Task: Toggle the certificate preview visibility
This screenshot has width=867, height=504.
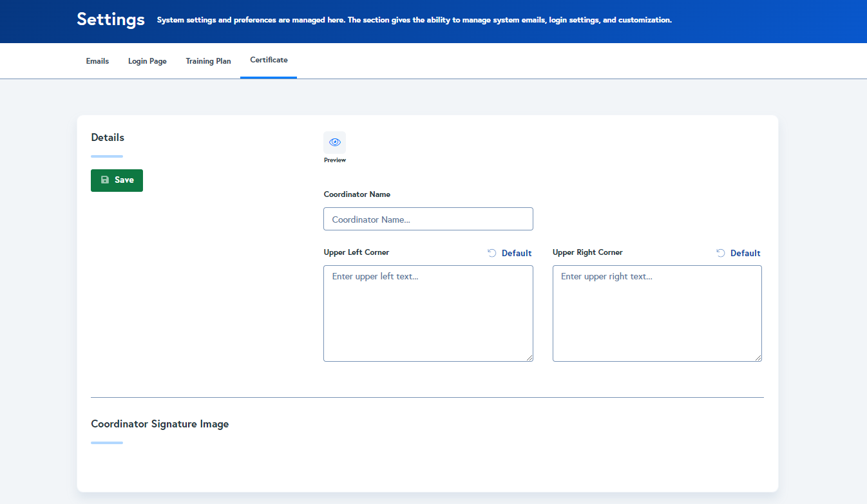Action: point(334,141)
